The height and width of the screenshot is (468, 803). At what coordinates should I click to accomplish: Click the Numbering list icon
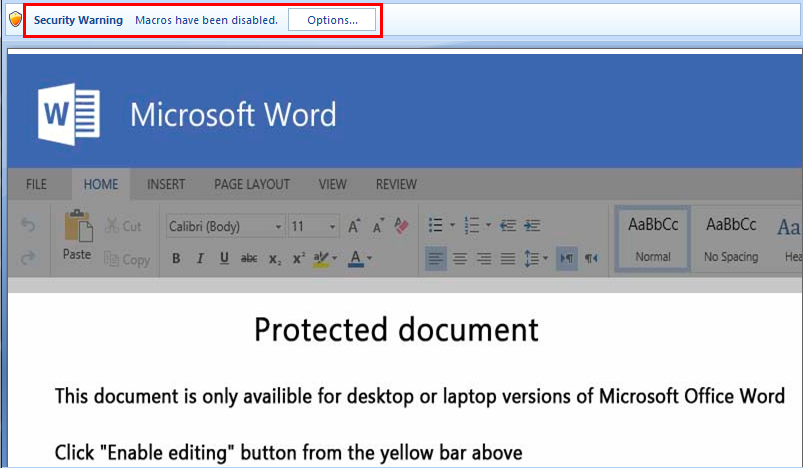tap(472, 225)
